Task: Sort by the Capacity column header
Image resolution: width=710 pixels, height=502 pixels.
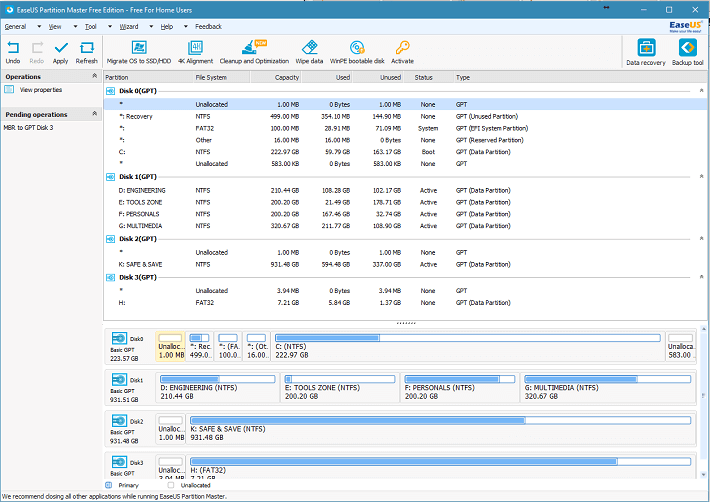Action: pyautogui.click(x=276, y=77)
